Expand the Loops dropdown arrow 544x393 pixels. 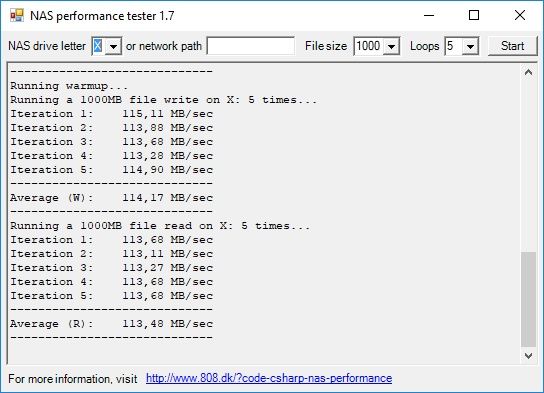point(470,46)
